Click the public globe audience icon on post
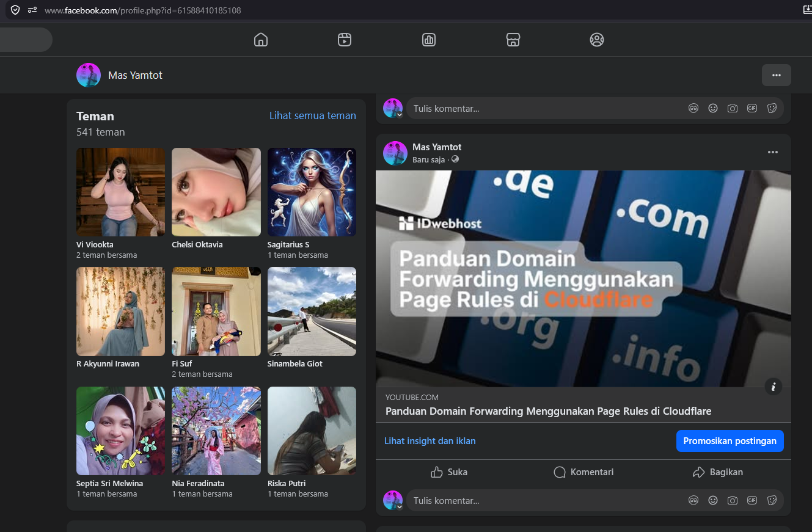812x532 pixels. click(x=455, y=159)
